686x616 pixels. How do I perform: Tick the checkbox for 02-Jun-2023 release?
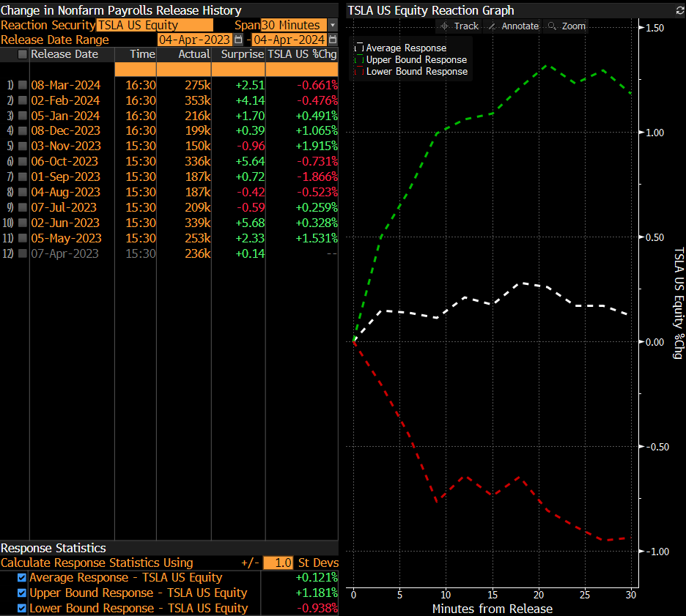click(22, 223)
